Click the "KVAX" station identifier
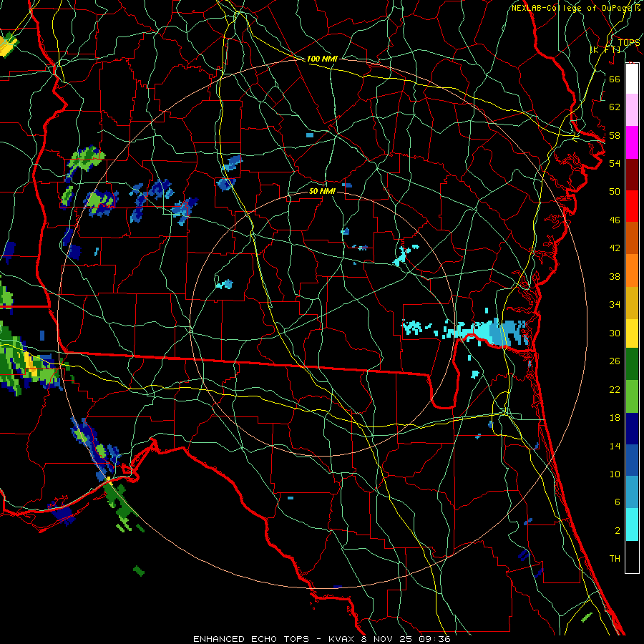The height and width of the screenshot is (644, 644). [343, 639]
